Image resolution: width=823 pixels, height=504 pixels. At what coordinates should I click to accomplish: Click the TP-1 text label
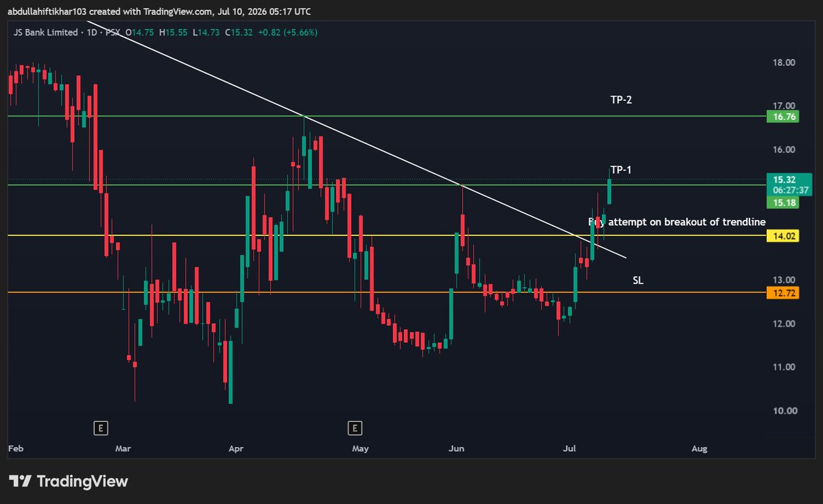pos(621,169)
